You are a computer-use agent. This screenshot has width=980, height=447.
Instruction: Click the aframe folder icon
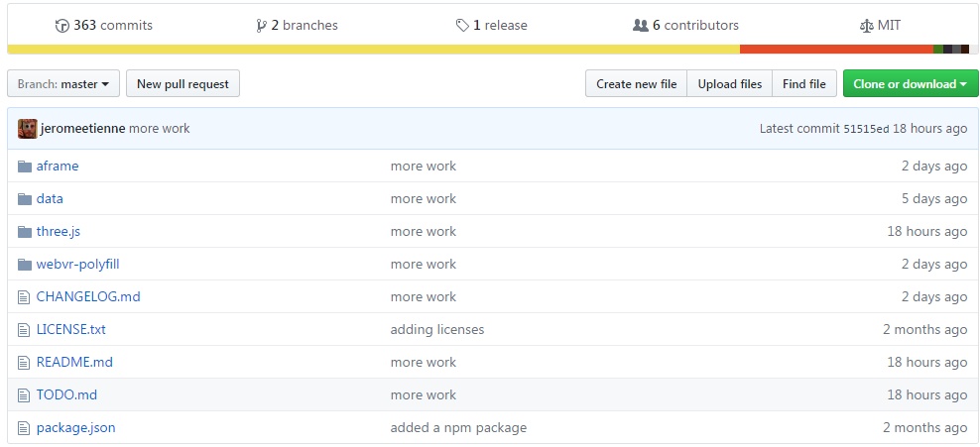pyautogui.click(x=25, y=167)
